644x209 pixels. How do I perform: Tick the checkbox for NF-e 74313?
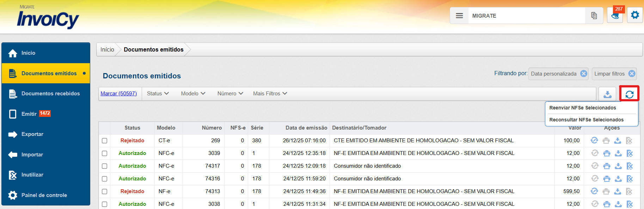click(105, 191)
